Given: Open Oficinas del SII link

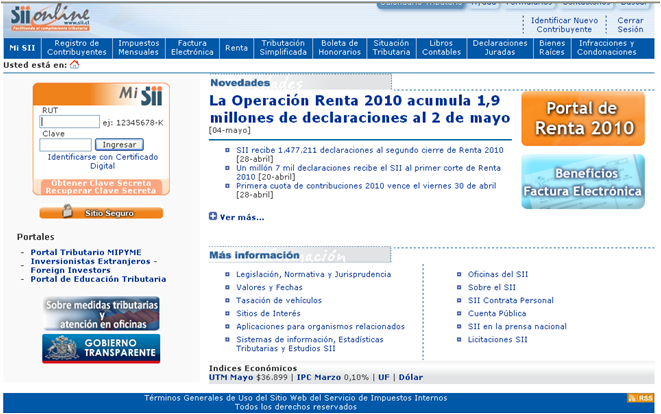Looking at the screenshot, I should pyautogui.click(x=498, y=274).
